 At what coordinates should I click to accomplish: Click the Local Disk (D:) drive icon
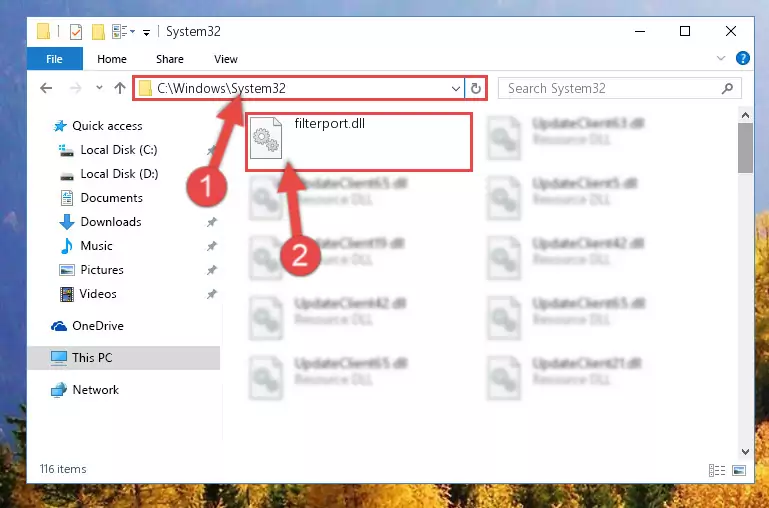(67, 175)
